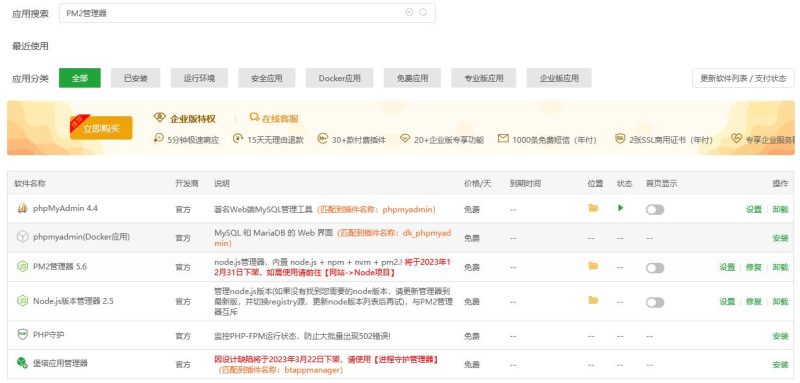Screen dimensions: 800x383
Task: Click the 1000条免费短信 envelope icon
Action: click(x=503, y=139)
